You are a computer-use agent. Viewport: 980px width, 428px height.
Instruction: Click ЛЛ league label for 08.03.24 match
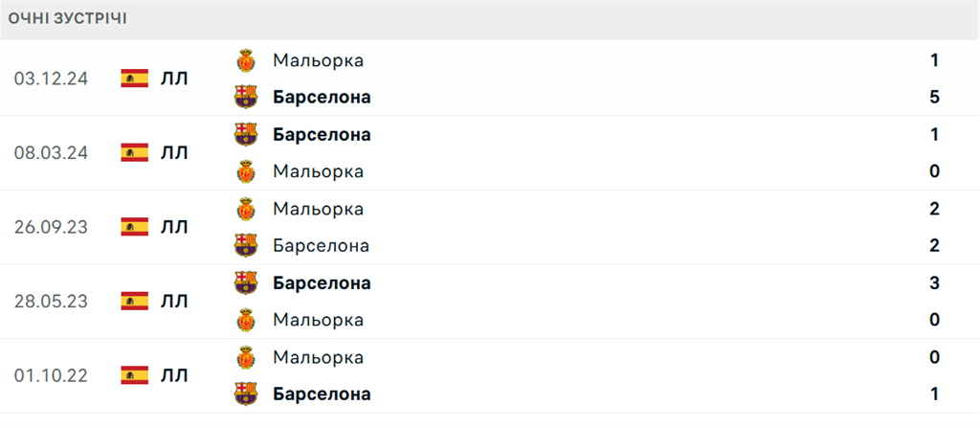pyautogui.click(x=174, y=153)
